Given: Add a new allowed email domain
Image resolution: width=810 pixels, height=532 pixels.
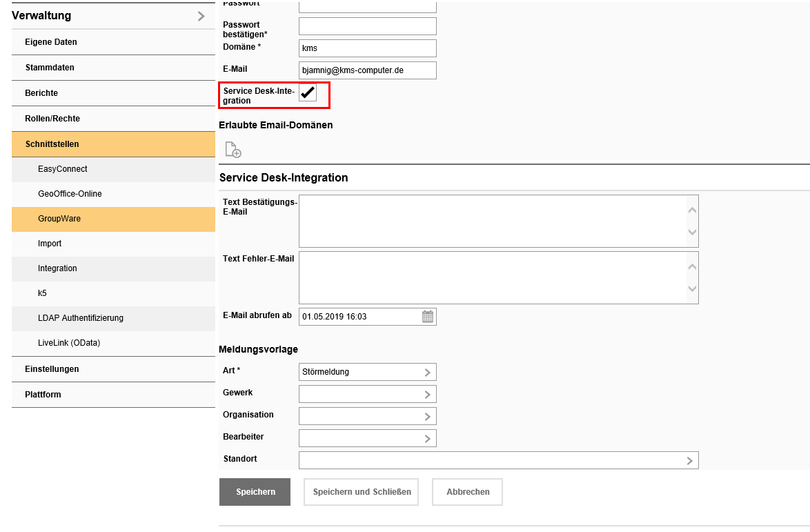Looking at the screenshot, I should click(233, 149).
